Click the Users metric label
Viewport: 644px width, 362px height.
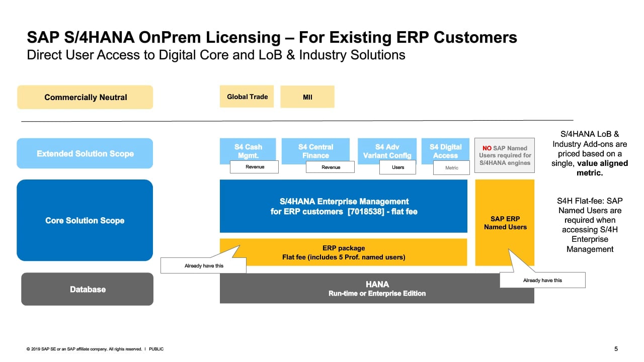[397, 167]
